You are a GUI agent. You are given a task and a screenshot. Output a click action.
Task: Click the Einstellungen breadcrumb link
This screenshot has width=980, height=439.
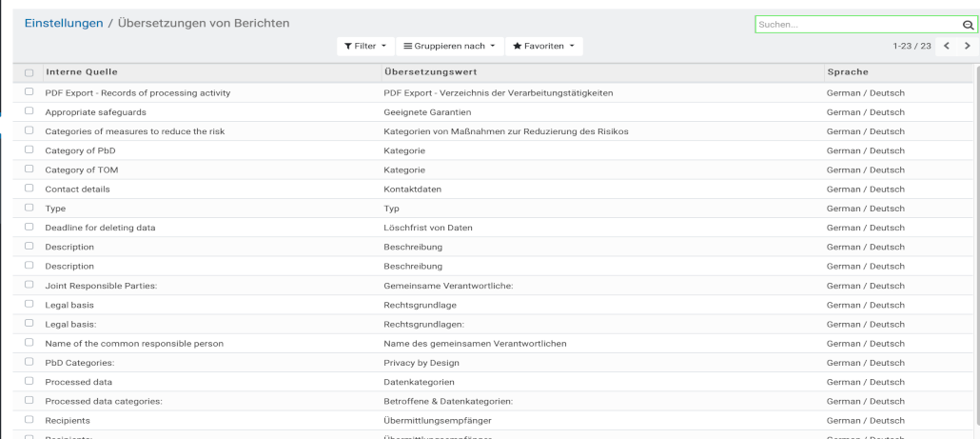tap(63, 23)
